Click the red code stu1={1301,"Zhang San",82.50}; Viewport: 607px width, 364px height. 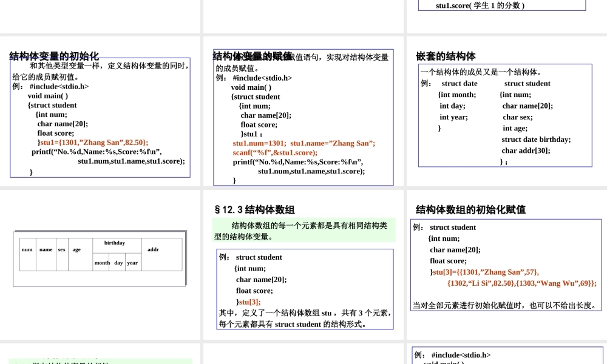pyautogui.click(x=94, y=143)
